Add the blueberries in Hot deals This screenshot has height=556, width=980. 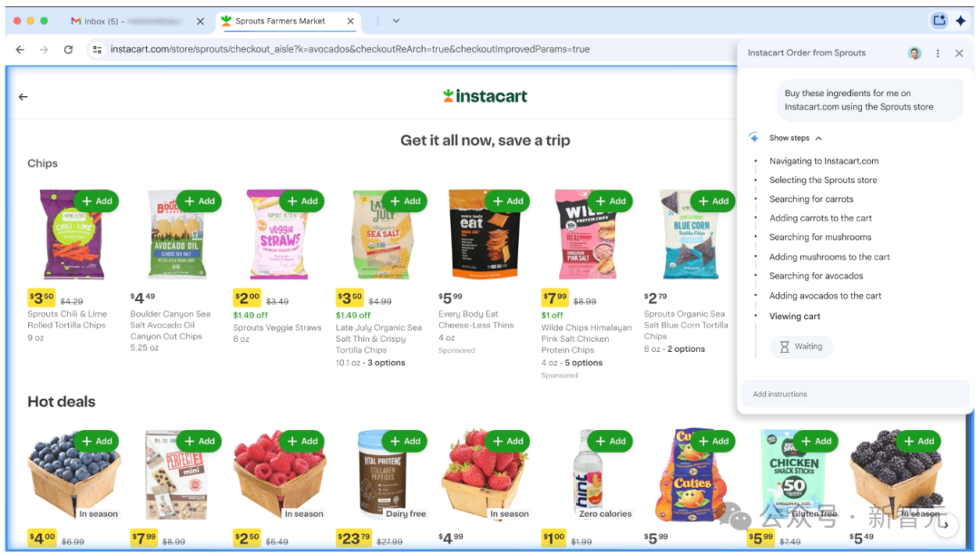pyautogui.click(x=96, y=441)
